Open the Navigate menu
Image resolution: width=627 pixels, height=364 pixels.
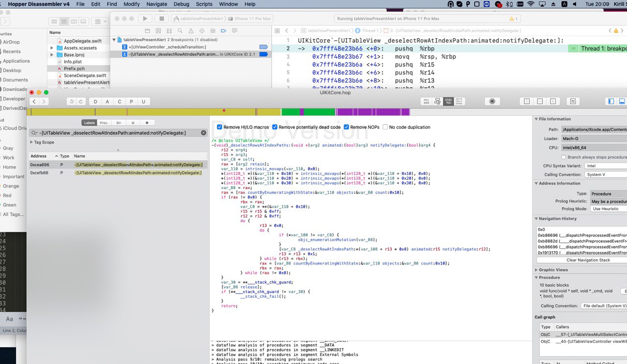coord(157,4)
